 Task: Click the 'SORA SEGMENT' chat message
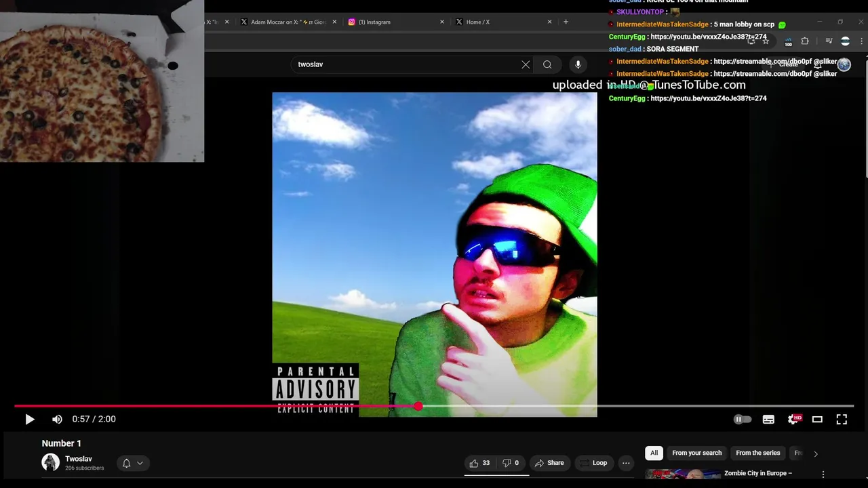673,49
